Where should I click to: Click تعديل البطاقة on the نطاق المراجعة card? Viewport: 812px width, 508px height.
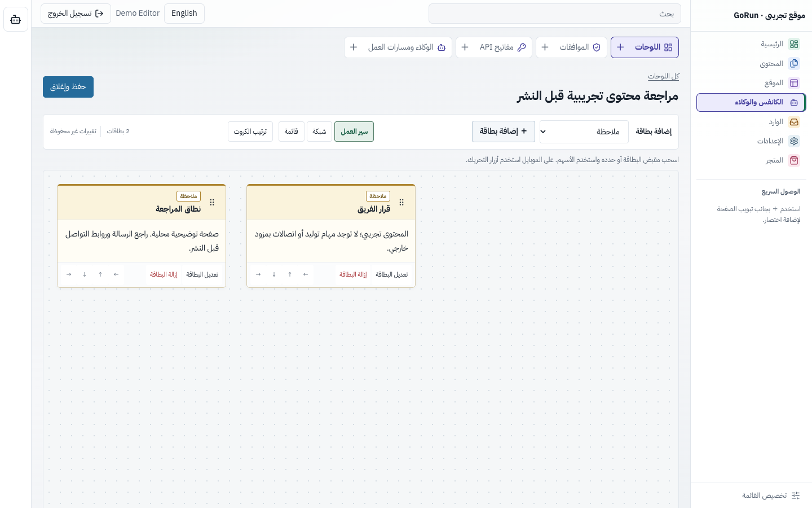pos(202,274)
